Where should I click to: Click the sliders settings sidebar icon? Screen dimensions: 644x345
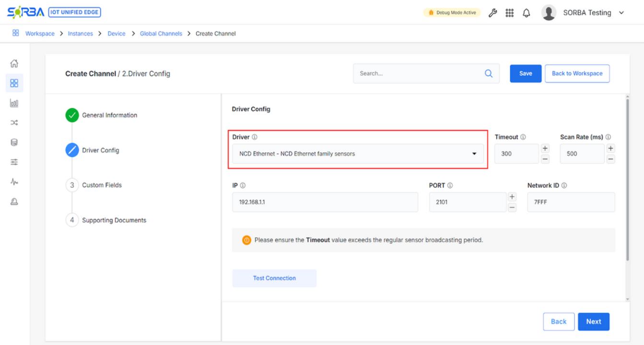[x=14, y=162]
